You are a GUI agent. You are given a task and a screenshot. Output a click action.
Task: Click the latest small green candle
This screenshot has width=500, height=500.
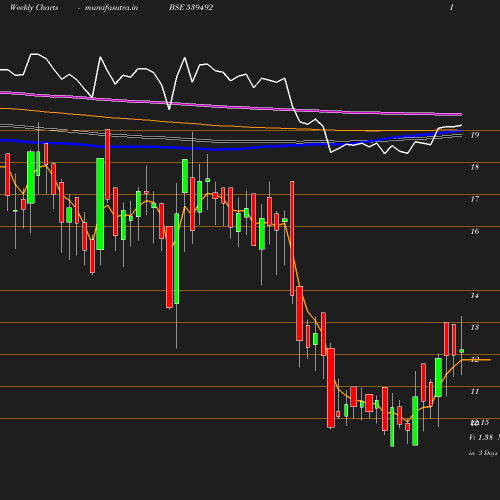point(462,351)
